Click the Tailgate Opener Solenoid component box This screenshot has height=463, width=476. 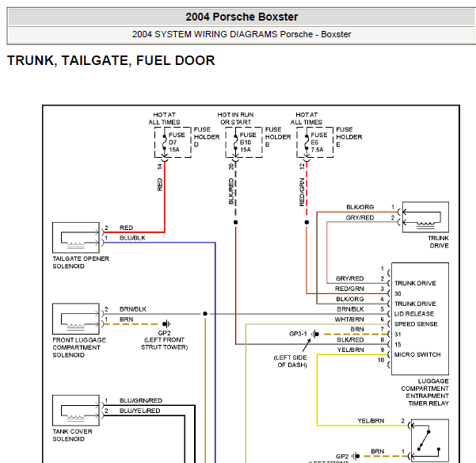point(76,238)
